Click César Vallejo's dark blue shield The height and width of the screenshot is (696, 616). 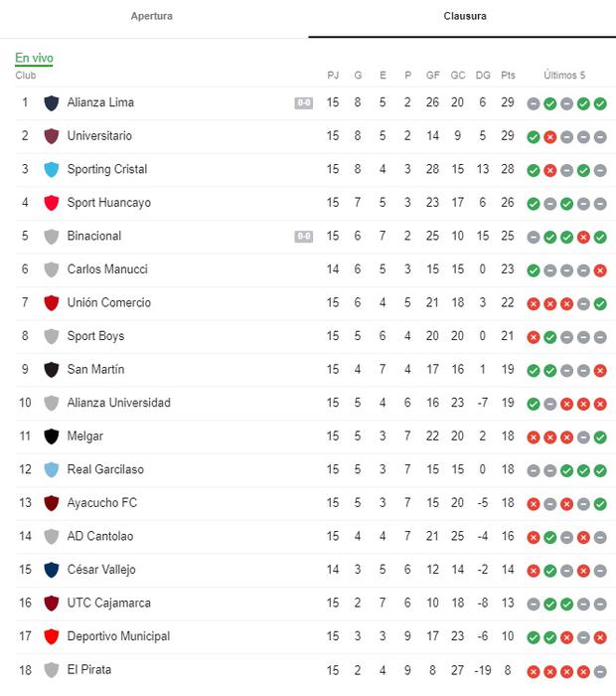[52, 570]
